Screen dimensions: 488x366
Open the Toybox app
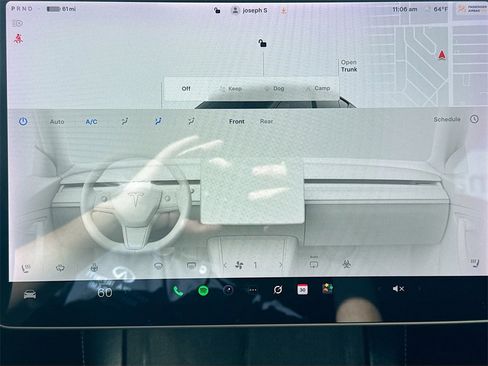[327, 289]
